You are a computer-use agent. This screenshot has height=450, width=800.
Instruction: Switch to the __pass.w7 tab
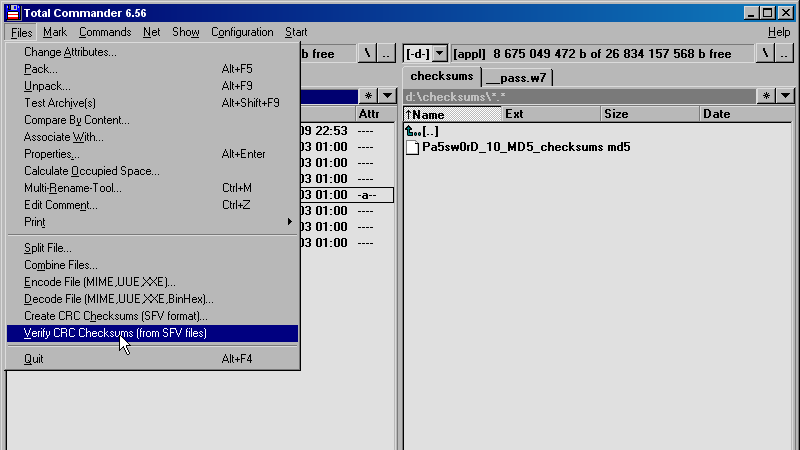point(516,78)
